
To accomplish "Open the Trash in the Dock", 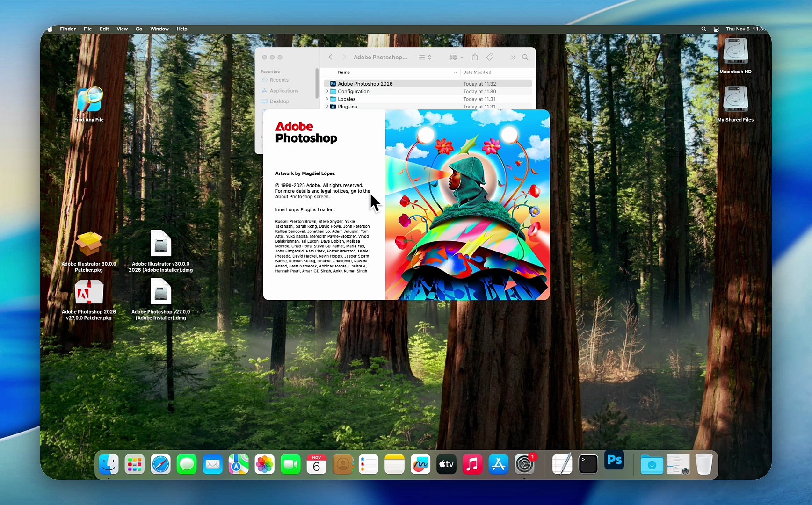I will click(704, 464).
